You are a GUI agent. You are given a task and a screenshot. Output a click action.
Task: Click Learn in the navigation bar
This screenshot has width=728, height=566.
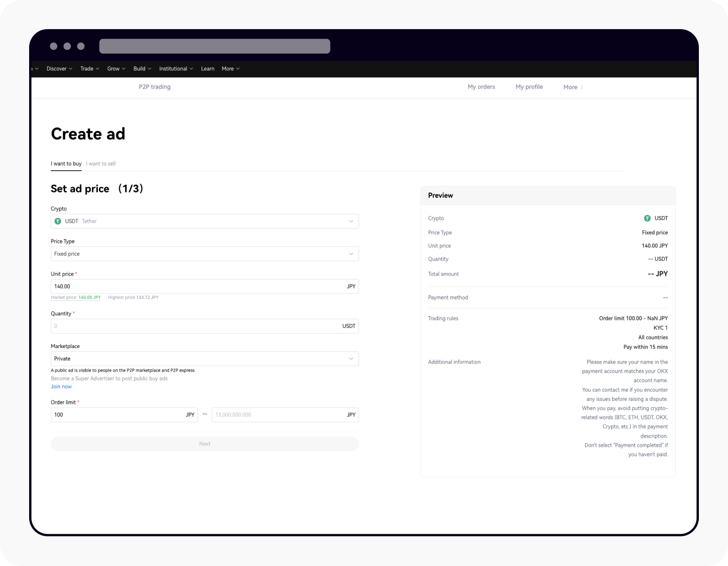[x=207, y=69]
